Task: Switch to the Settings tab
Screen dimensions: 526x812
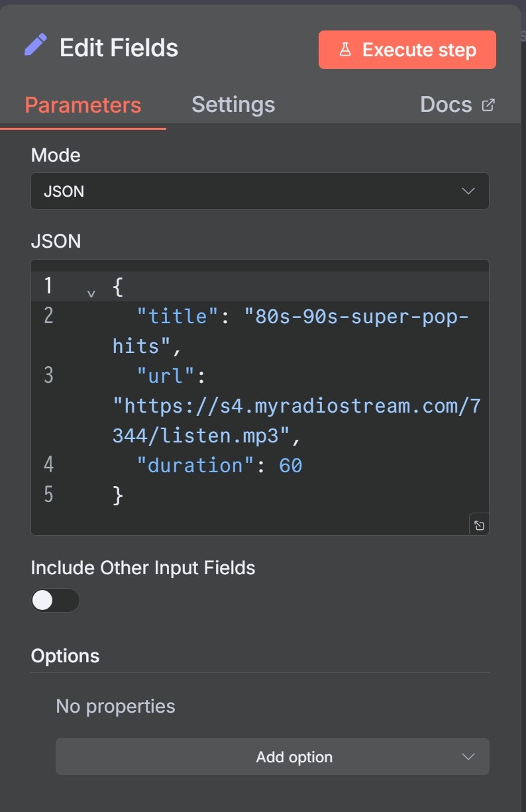Action: click(233, 105)
